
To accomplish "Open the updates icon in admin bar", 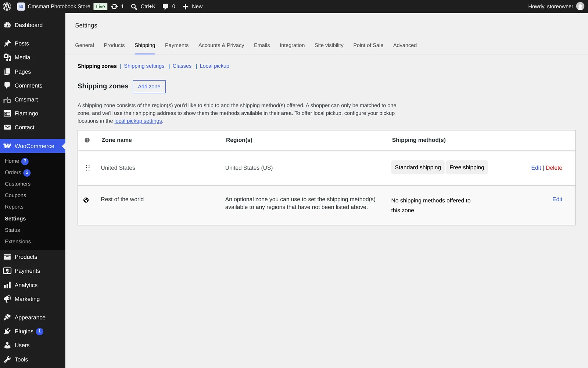I will coord(114,6).
